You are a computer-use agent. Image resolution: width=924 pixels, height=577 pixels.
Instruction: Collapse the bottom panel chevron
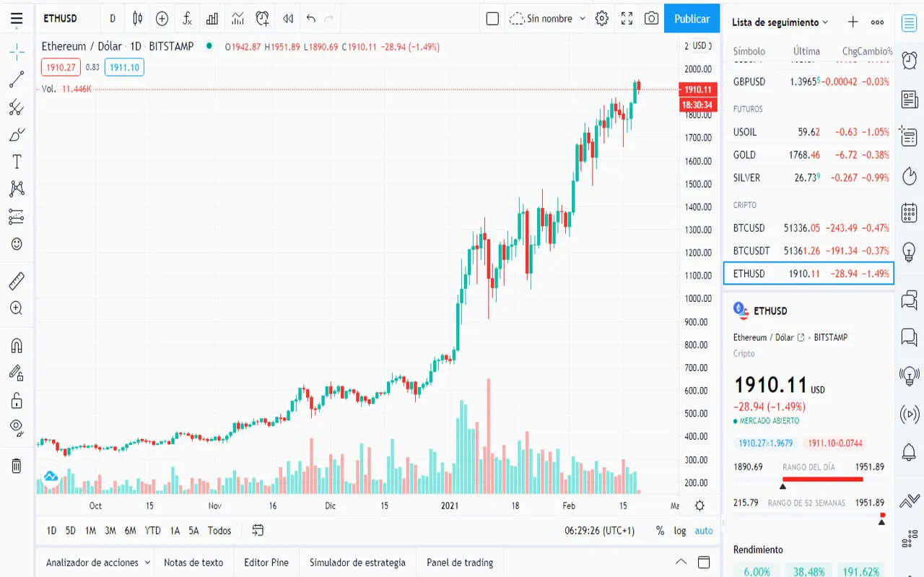pyautogui.click(x=681, y=562)
